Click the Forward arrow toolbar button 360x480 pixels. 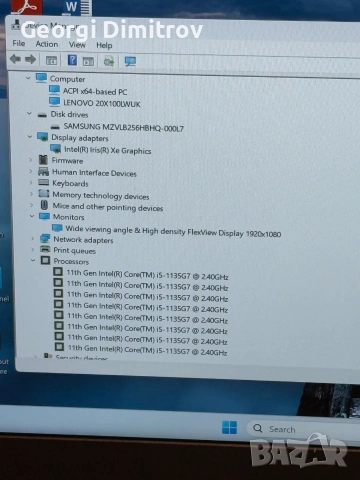coord(30,59)
